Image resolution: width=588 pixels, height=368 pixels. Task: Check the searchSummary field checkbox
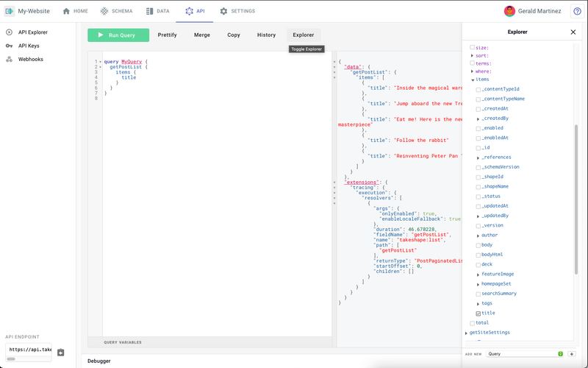click(x=478, y=294)
